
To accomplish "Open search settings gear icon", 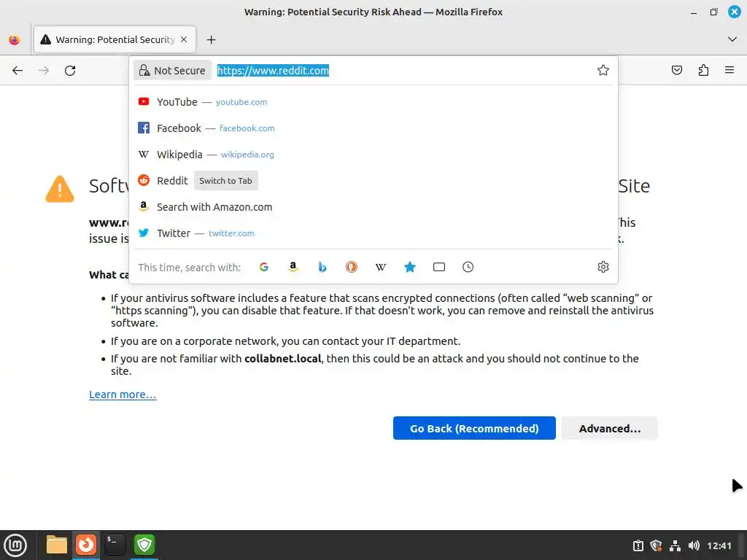I will (603, 267).
